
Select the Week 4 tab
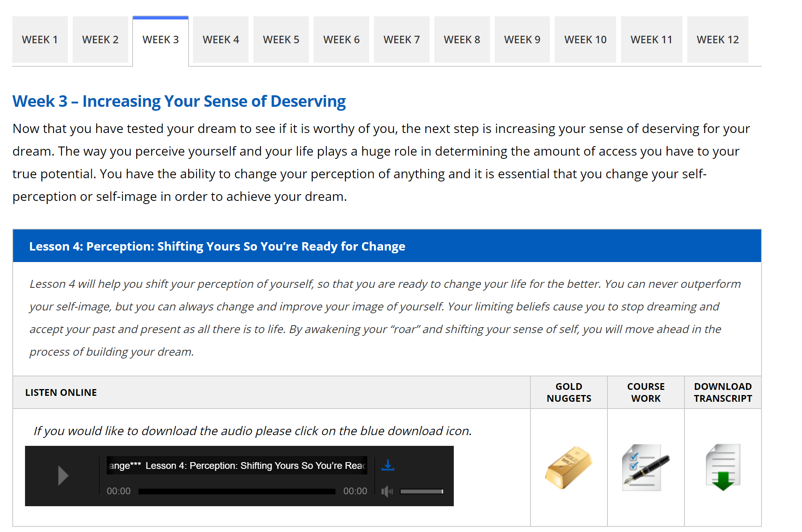pos(221,40)
